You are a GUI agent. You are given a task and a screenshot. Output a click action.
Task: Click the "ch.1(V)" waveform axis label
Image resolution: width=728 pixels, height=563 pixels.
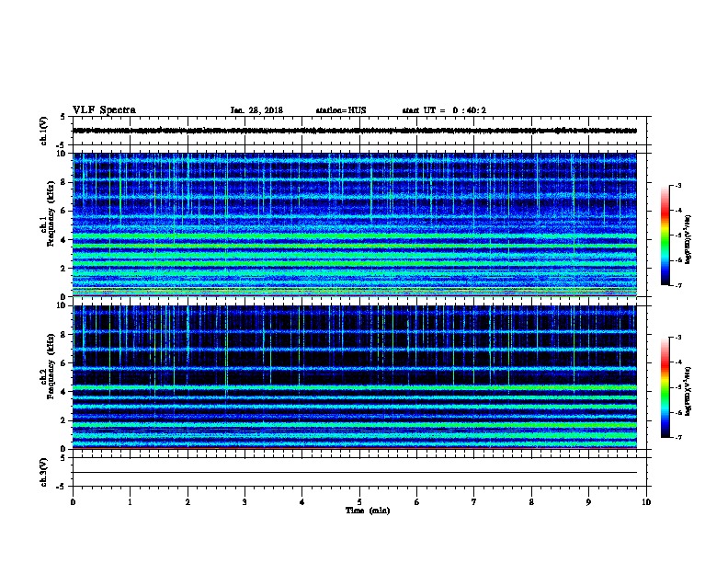pos(43,131)
